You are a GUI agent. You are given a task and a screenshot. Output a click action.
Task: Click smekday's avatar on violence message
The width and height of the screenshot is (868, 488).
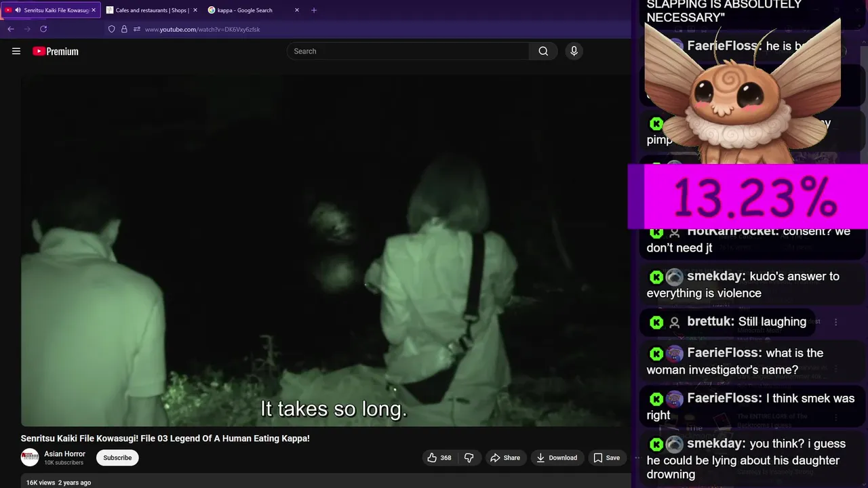point(674,277)
